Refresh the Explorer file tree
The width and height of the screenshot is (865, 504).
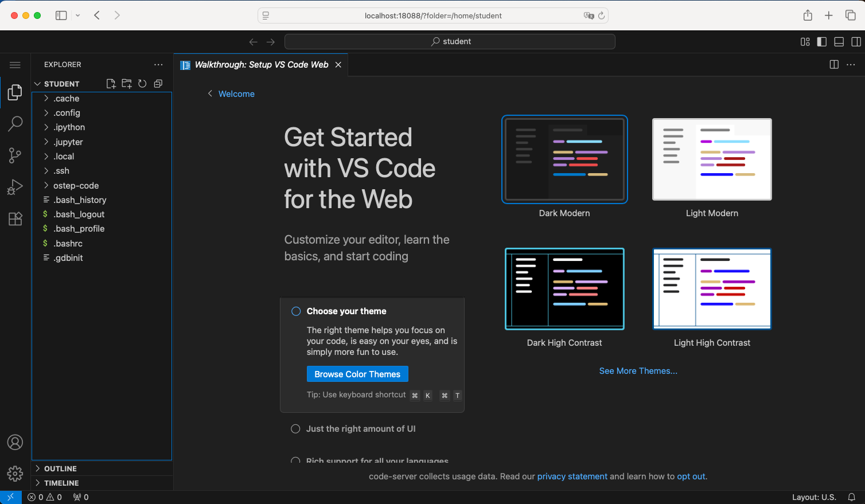142,84
